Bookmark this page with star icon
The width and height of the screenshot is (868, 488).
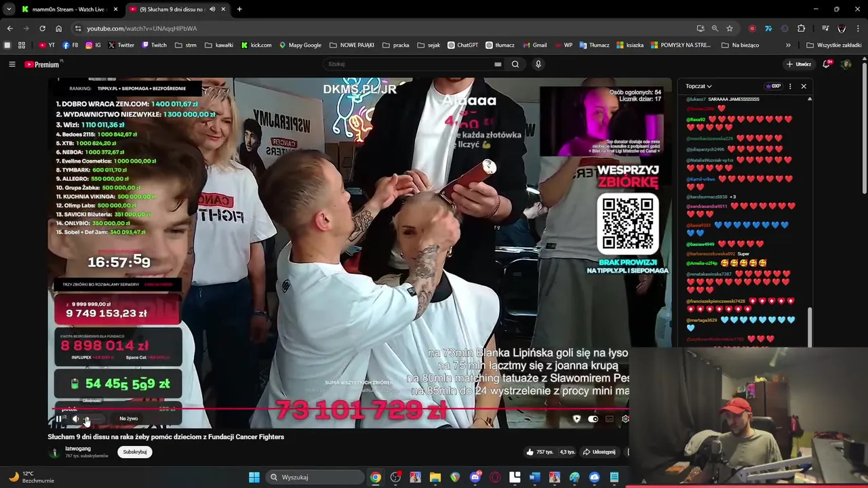pos(730,28)
